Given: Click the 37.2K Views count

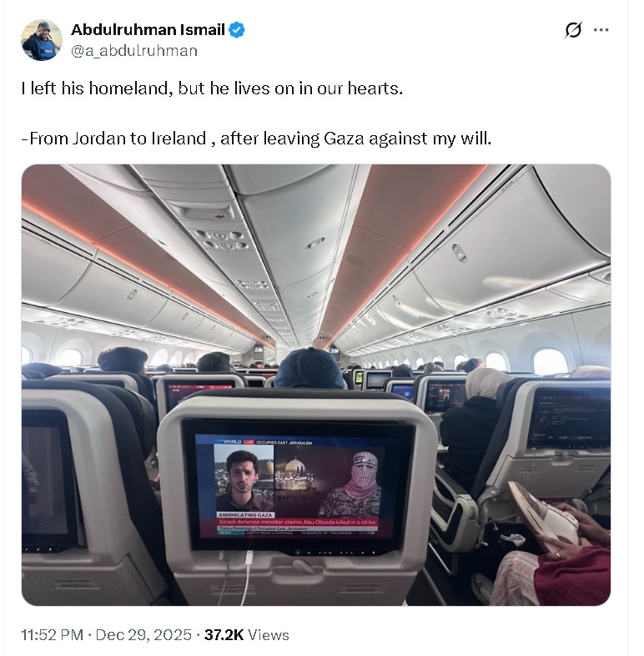Looking at the screenshot, I should click(x=247, y=635).
